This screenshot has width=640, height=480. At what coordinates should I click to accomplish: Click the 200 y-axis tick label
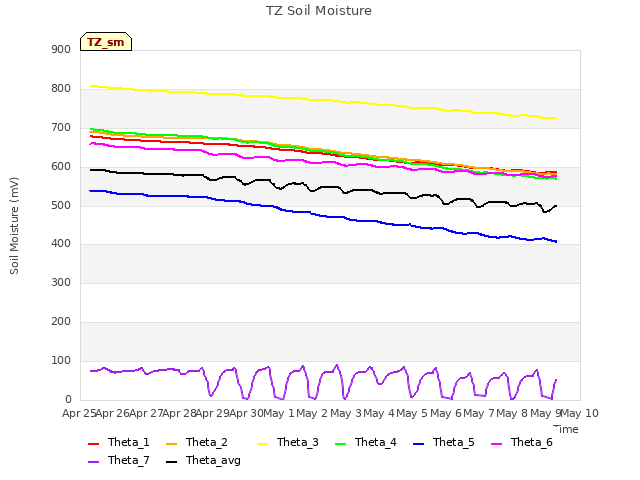click(x=61, y=322)
